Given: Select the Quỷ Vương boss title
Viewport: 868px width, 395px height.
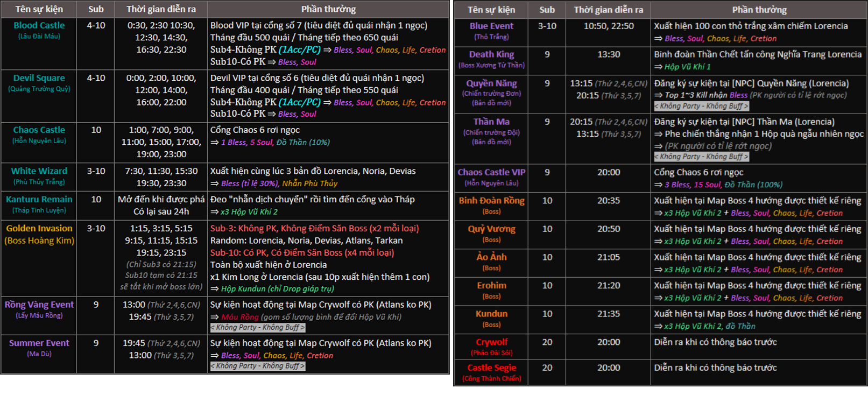Looking at the screenshot, I should 491,229.
